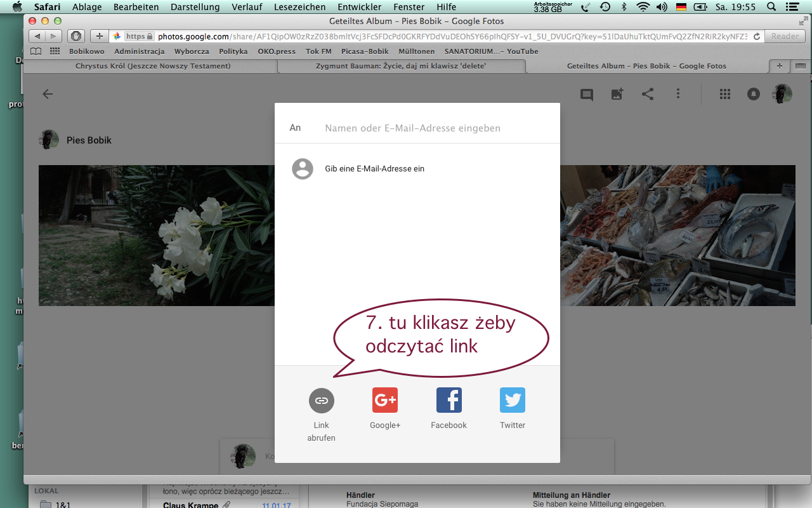Open the Lesezeichen menu
Screen dimensions: 812x508
click(x=299, y=7)
